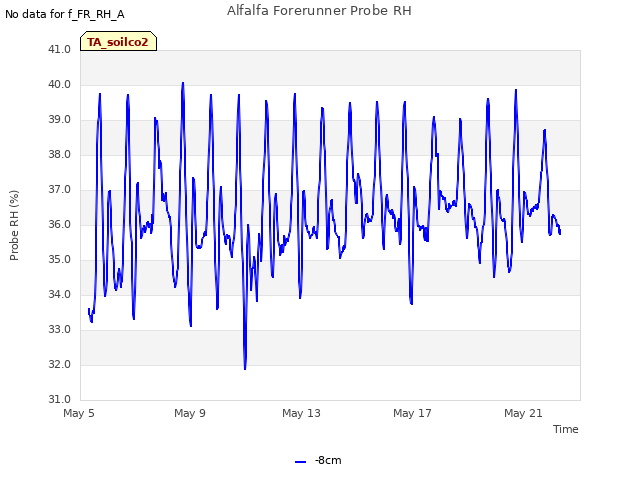Screen dimensions: 640x480
Task: Click the 40.0 y-axis tick label
Action: pos(60,84)
